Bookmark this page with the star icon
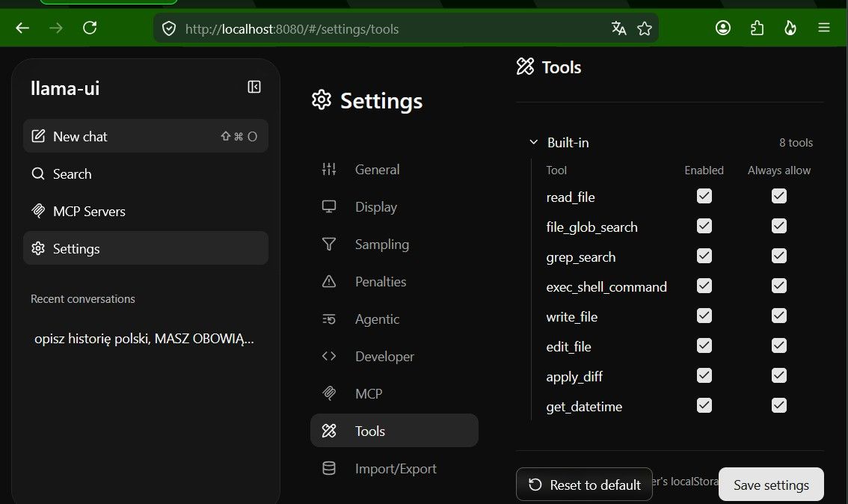This screenshot has height=504, width=848. coord(644,28)
